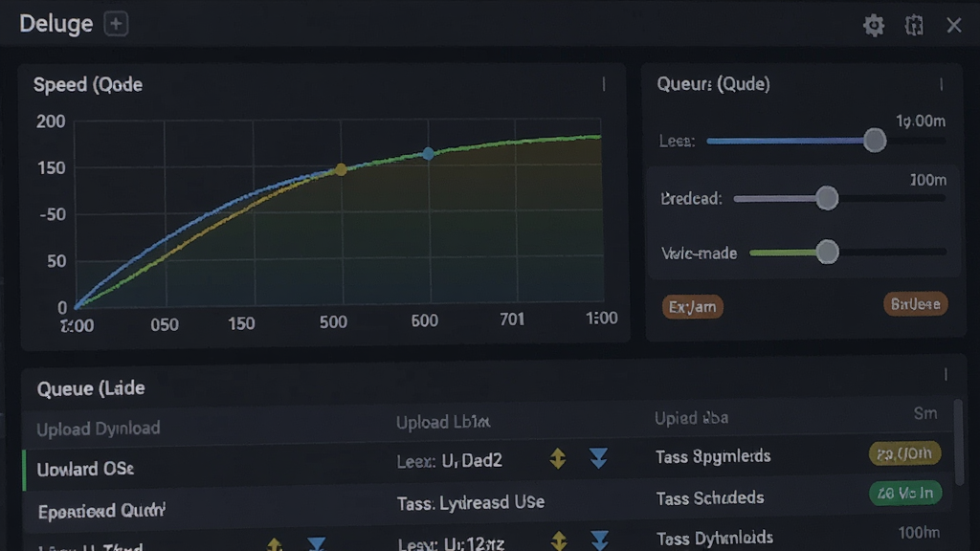The image size is (980, 551).
Task: Click the plus icon next to Deluge
Action: click(116, 24)
